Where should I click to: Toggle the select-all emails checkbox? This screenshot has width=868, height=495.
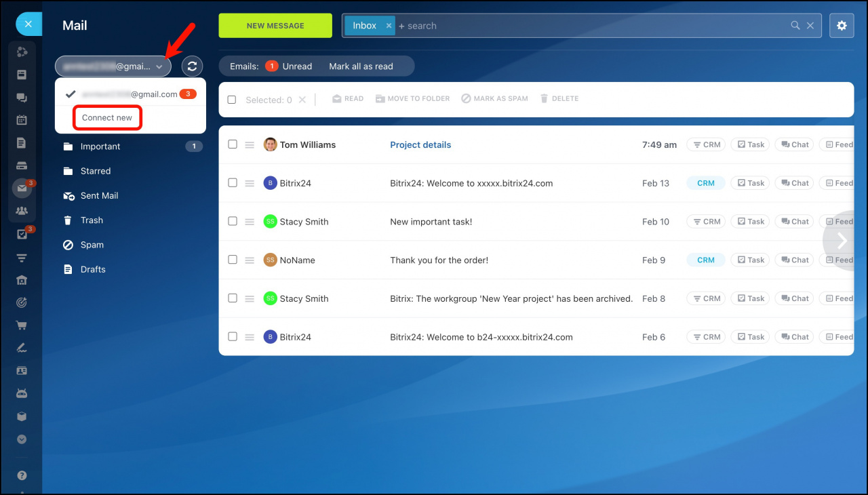tap(232, 100)
